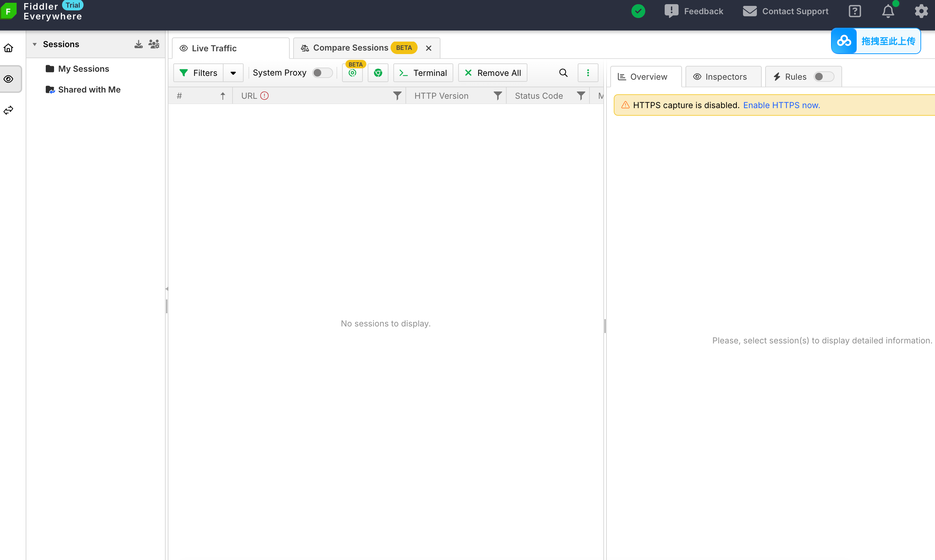Viewport: 935px width, 560px height.
Task: Open the Chrome browser capture icon
Action: (x=378, y=73)
